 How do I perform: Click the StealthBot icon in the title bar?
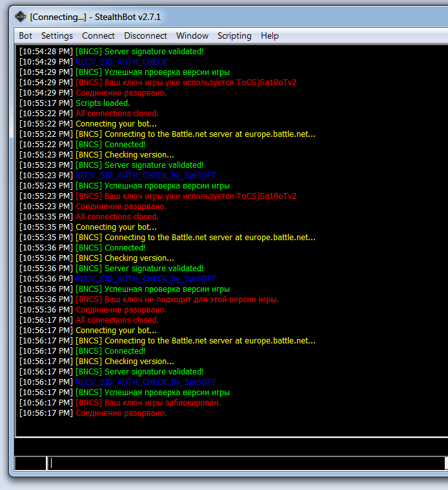(x=20, y=17)
